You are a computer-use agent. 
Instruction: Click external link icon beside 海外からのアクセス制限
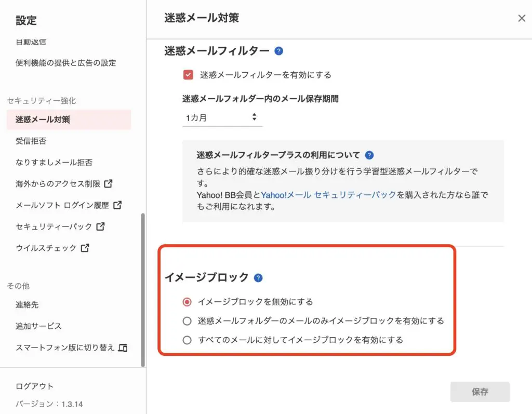pos(108,183)
